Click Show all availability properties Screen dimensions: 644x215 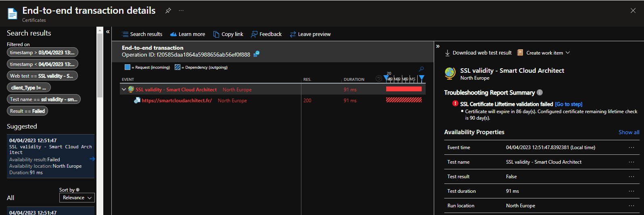click(x=629, y=132)
